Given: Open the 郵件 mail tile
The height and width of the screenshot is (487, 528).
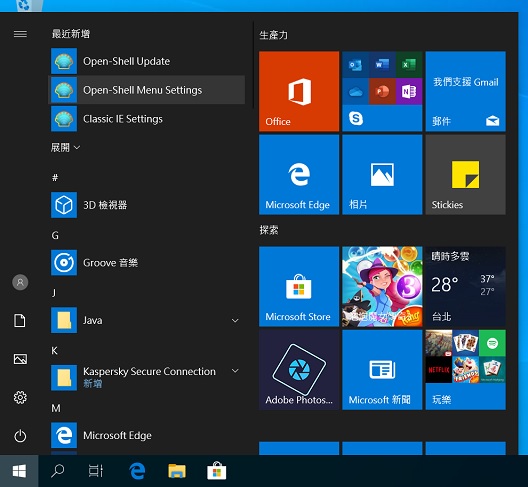Looking at the screenshot, I should [466, 91].
